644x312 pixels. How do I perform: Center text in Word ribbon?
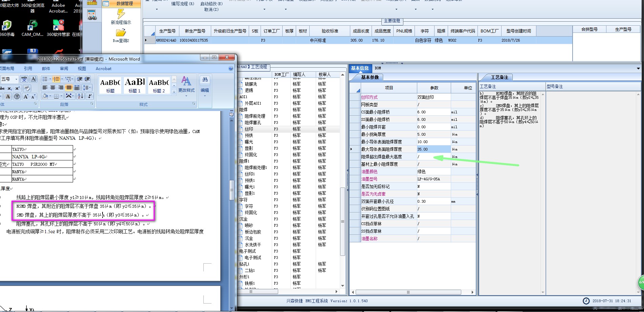pos(53,87)
